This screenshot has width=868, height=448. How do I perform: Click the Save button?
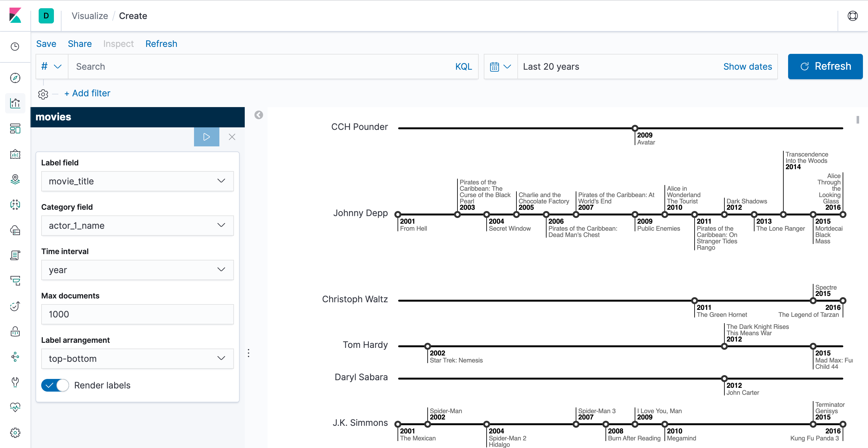point(46,43)
